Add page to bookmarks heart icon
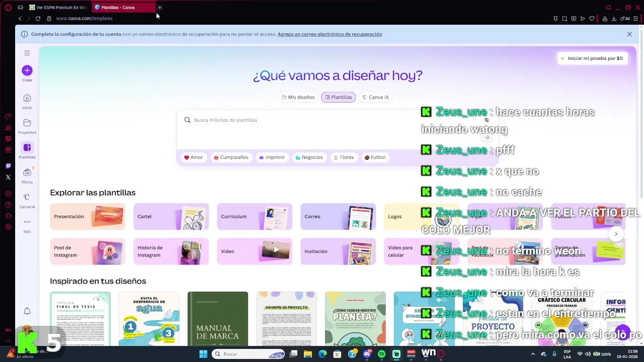Viewport: 644px width, 362px height. tap(592, 19)
